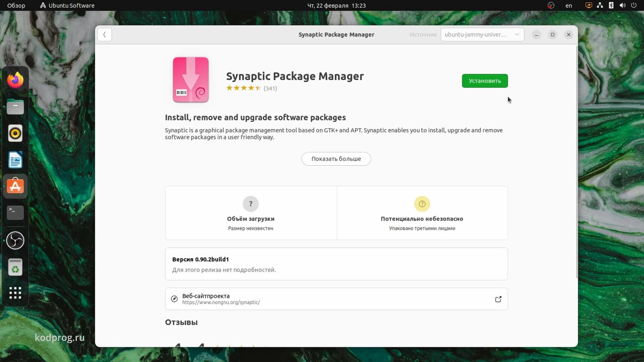
Task: Open the Trash from the dock
Action: (x=15, y=267)
